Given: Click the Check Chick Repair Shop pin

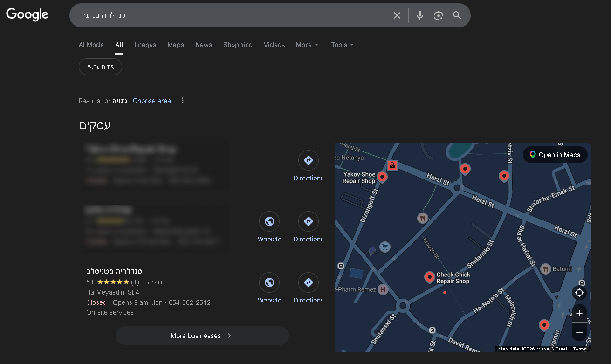Looking at the screenshot, I should coord(429,277).
